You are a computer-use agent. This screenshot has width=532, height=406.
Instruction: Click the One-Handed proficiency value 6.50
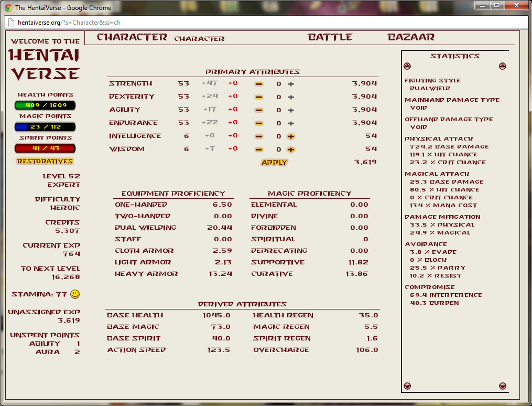(223, 205)
